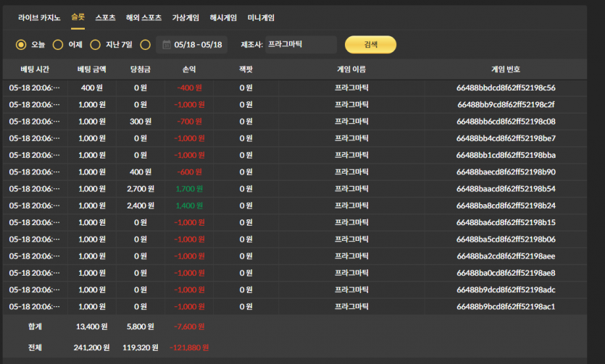Select game number 66488baacd8f62ff52198b54

click(x=506, y=189)
